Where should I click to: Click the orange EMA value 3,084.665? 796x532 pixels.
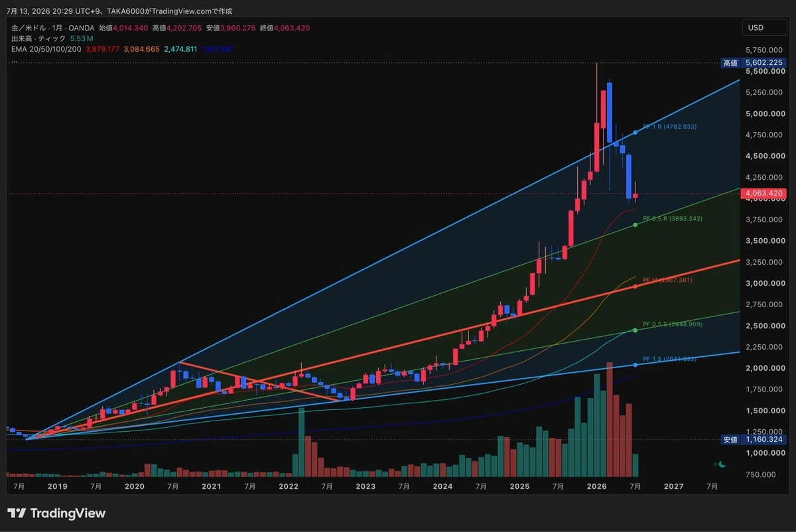tap(141, 49)
